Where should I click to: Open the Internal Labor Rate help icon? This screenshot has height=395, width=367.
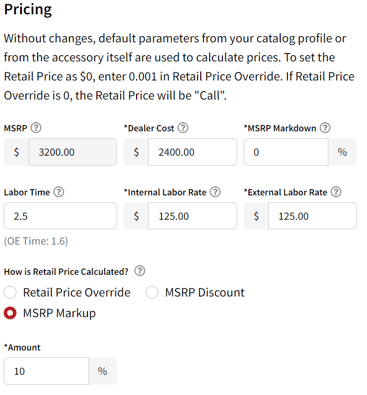pos(215,192)
